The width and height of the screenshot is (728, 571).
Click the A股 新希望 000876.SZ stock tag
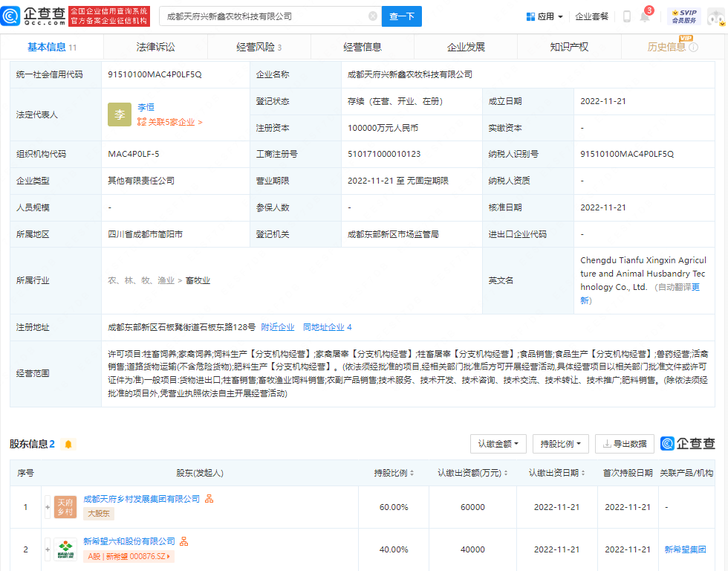(129, 556)
